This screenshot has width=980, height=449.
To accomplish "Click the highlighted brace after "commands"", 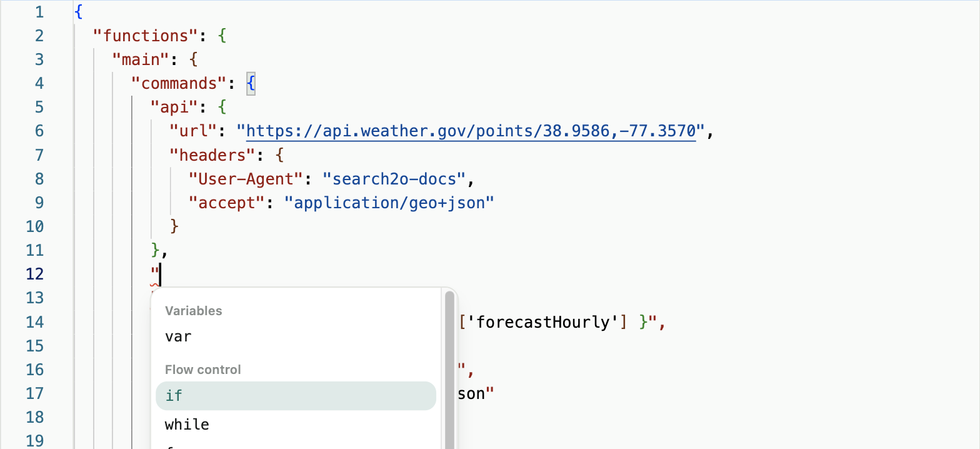I will point(251,83).
